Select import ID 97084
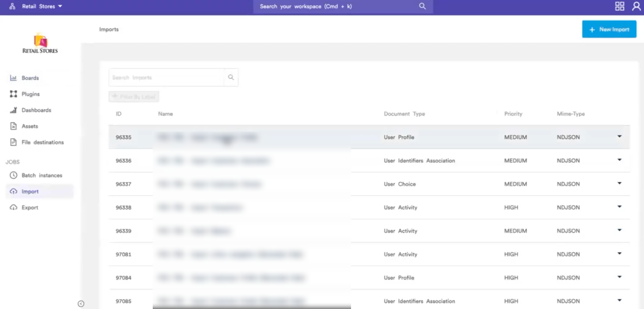Screen dimensions: 644x309 123,278
